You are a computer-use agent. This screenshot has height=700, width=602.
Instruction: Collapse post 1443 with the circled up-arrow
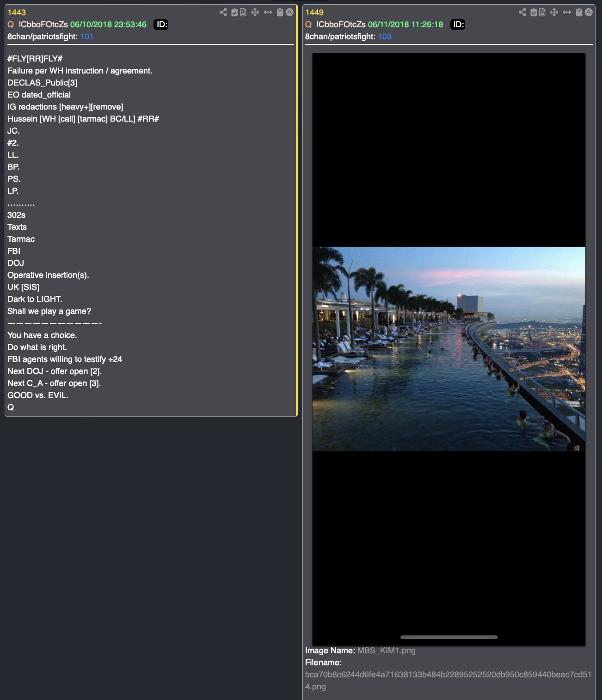pyautogui.click(x=289, y=12)
